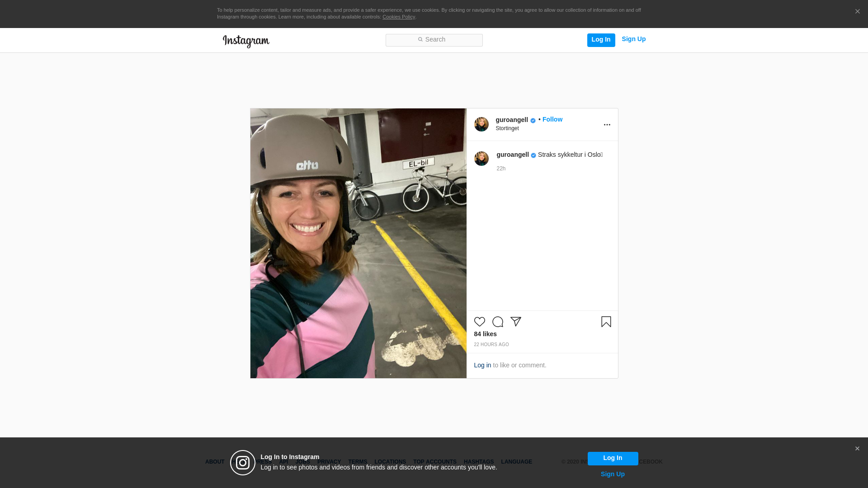Share the post with paper plane icon
This screenshot has width=868, height=488.
(516, 322)
